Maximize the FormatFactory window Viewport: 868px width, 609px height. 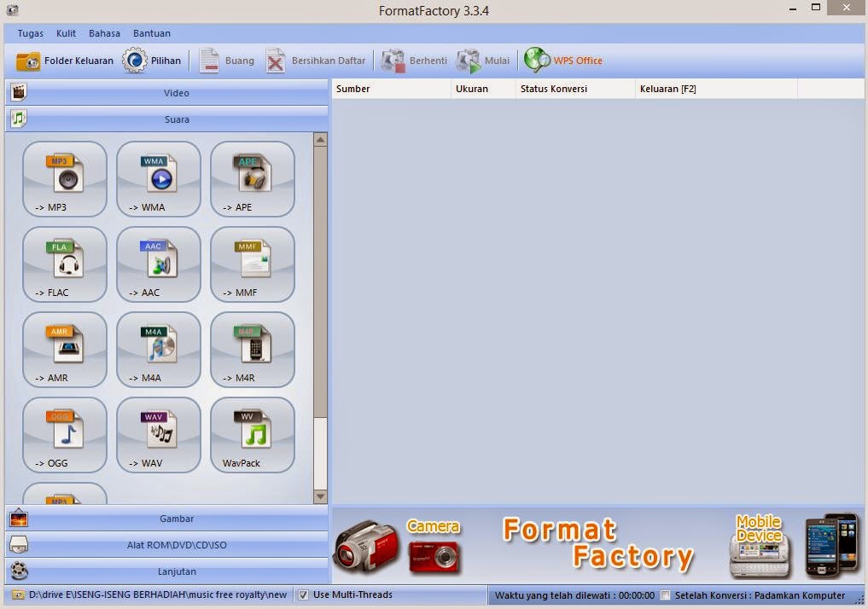815,8
